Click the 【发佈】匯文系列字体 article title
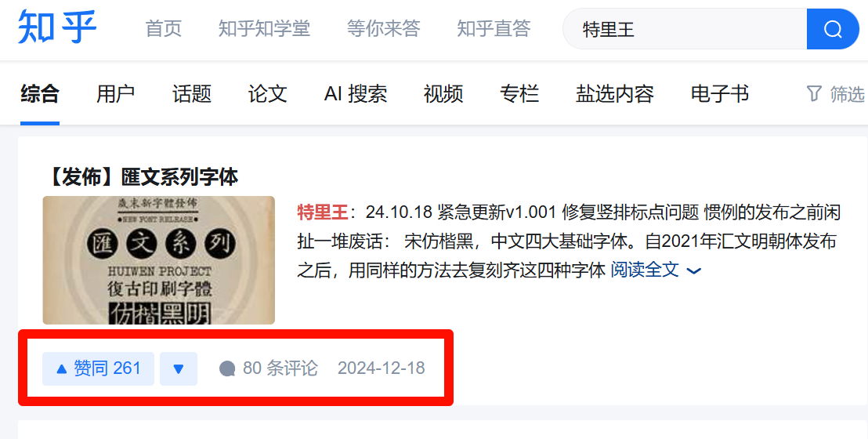This screenshot has height=439, width=868. (143, 177)
